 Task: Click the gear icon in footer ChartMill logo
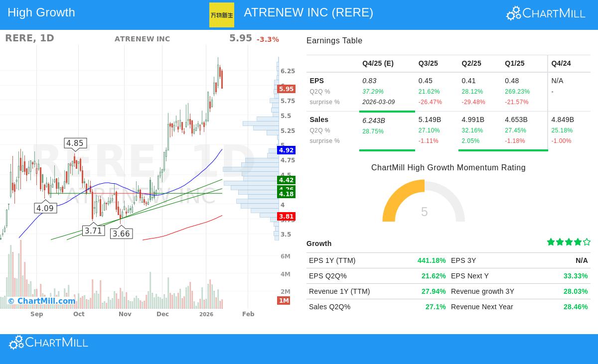(x=15, y=342)
